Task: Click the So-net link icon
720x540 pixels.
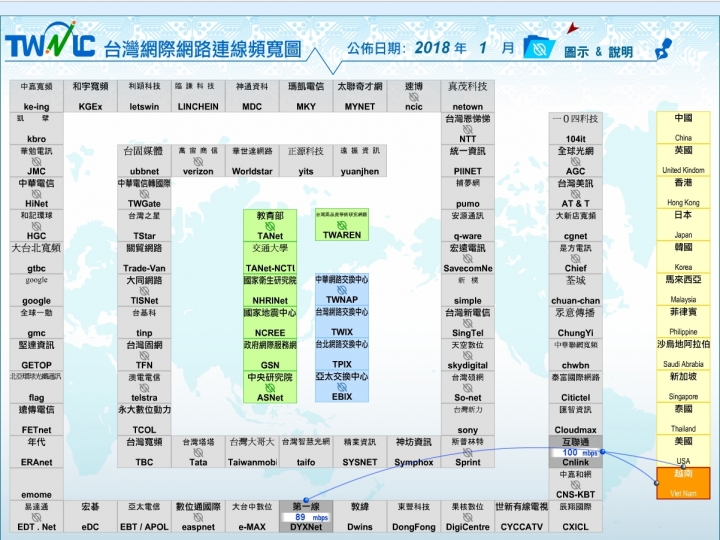Action: click(x=467, y=388)
